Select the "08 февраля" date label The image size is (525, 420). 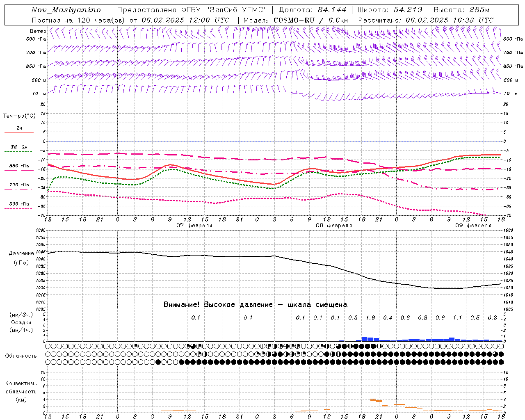click(x=334, y=226)
